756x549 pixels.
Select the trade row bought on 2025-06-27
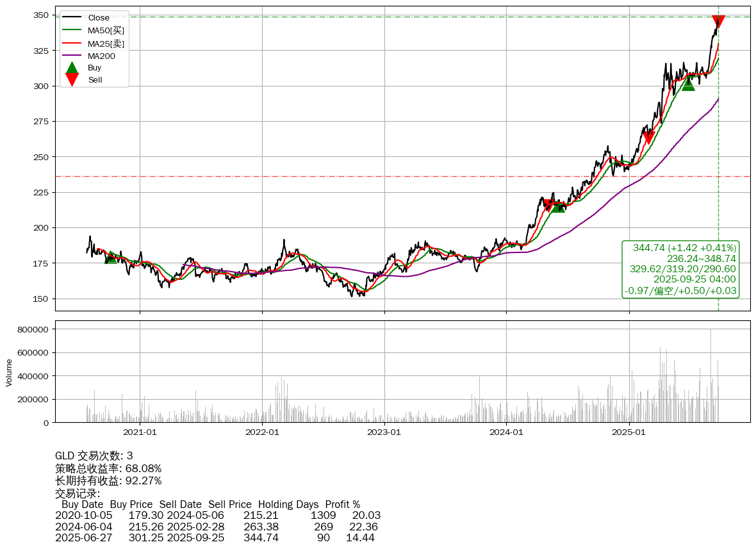[215, 537]
